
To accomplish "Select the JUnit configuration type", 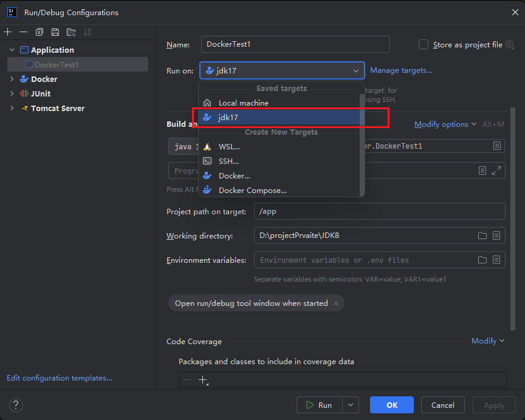I will (41, 93).
